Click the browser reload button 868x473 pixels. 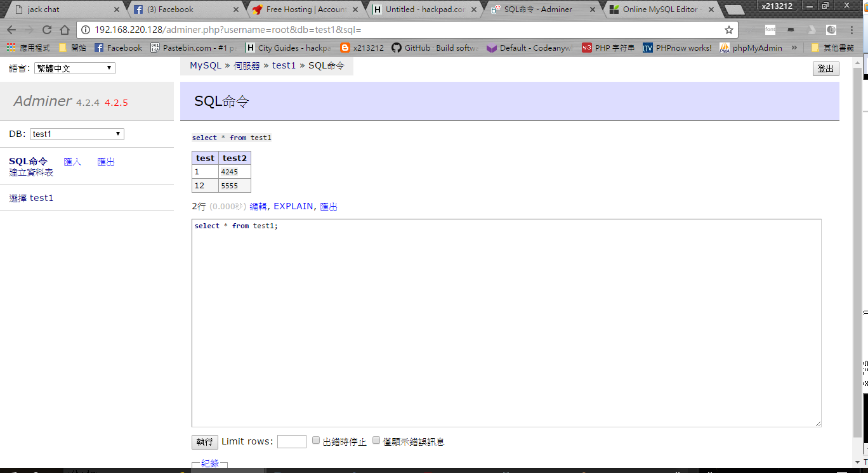coord(47,30)
